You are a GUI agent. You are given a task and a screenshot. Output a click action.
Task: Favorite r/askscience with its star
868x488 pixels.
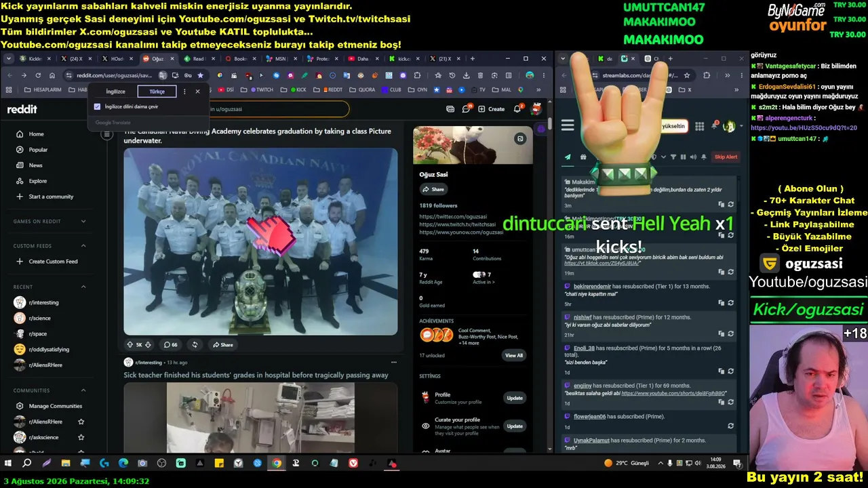pyautogui.click(x=81, y=437)
